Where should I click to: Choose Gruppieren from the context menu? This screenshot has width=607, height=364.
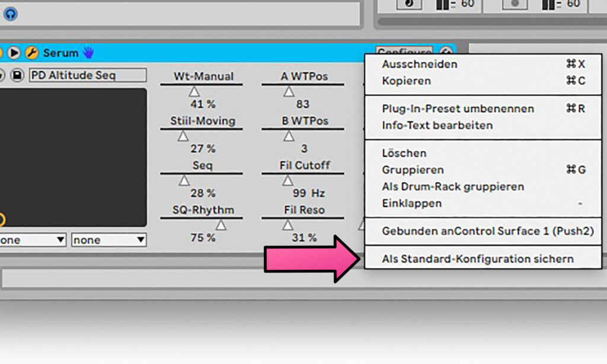(483, 170)
